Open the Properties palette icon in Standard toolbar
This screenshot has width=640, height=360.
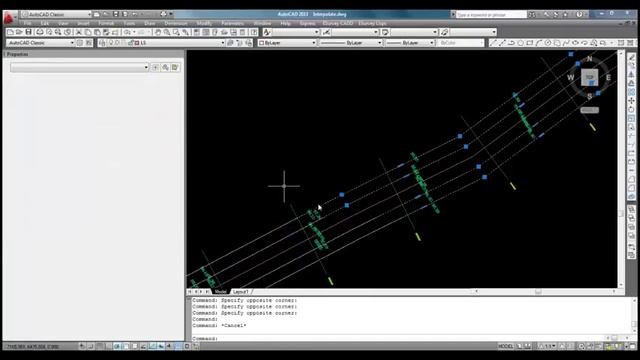pyautogui.click(x=197, y=32)
